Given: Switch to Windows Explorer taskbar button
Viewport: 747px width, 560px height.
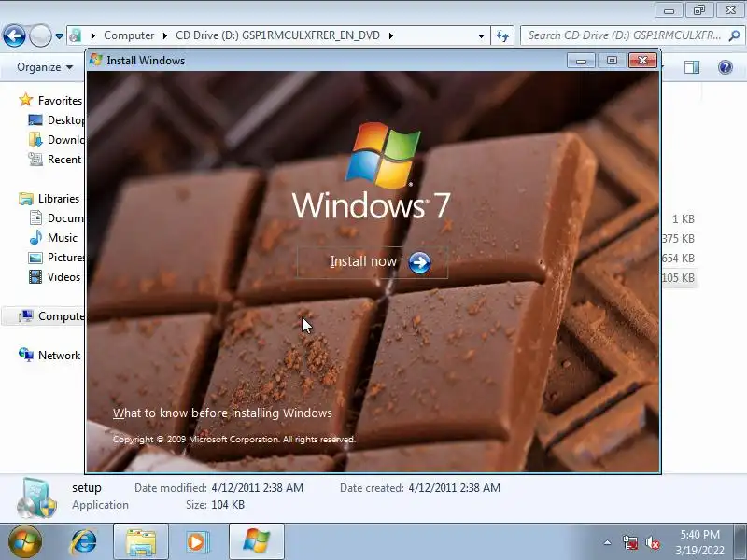Looking at the screenshot, I should [x=141, y=541].
